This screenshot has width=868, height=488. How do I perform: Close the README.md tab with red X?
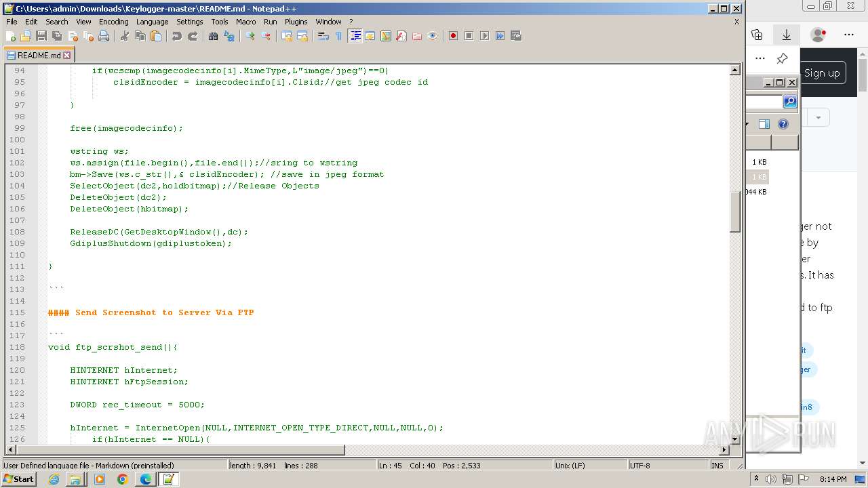(66, 56)
